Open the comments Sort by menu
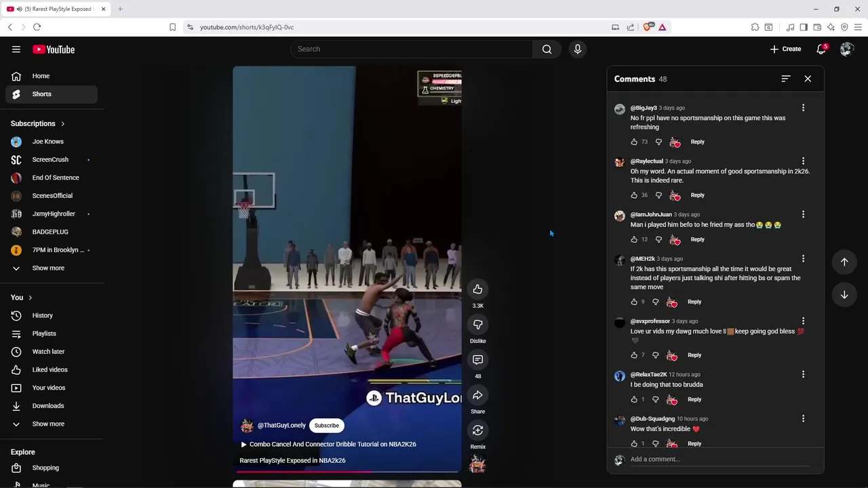This screenshot has height=488, width=868. click(x=786, y=79)
